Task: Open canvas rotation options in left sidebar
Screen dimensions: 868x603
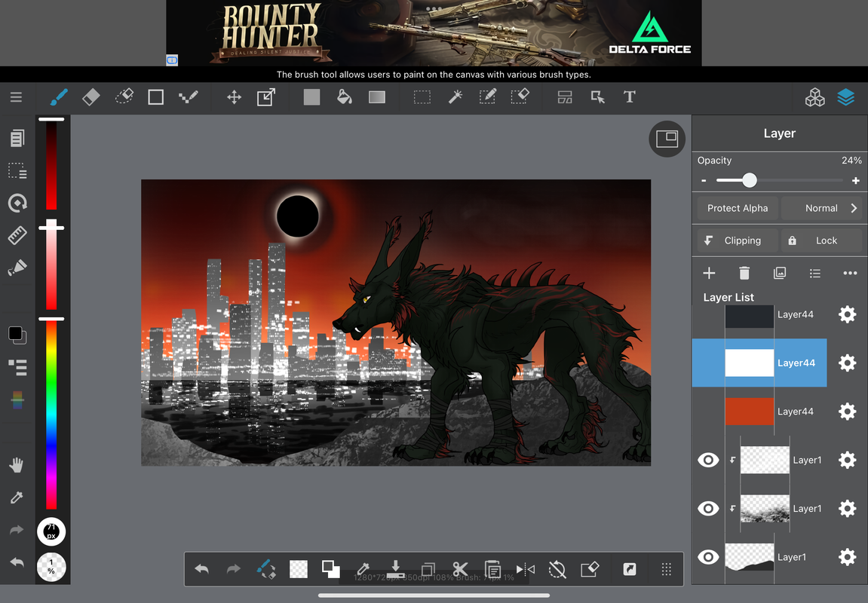Action: pyautogui.click(x=17, y=203)
